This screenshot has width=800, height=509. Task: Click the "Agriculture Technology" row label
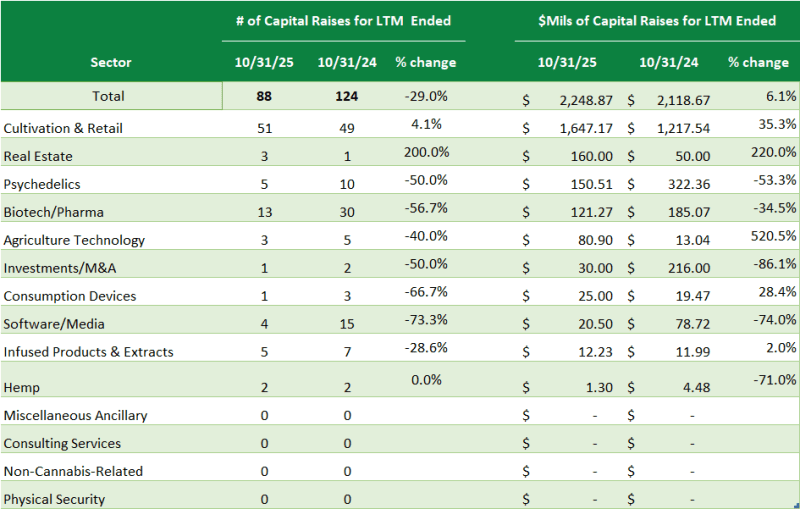tap(74, 240)
